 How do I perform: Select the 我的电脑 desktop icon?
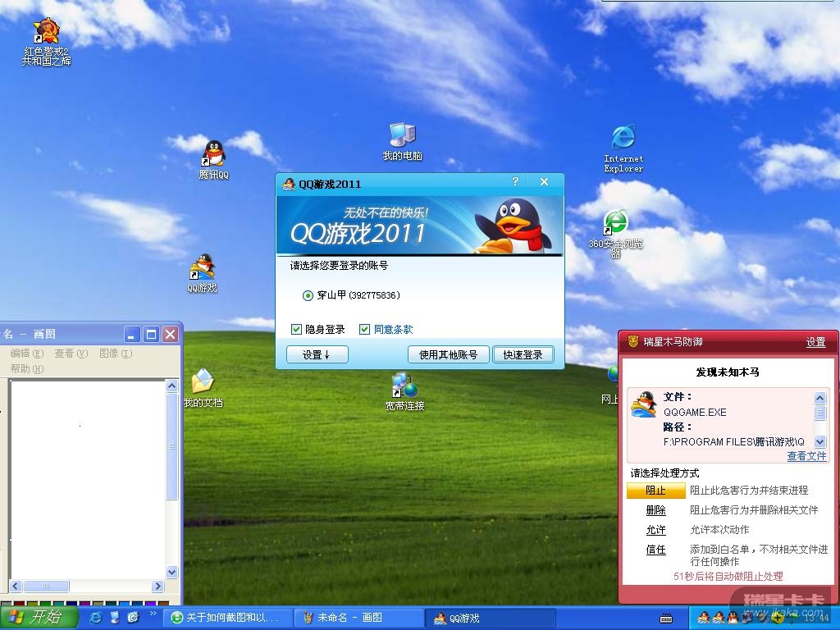tap(402, 142)
